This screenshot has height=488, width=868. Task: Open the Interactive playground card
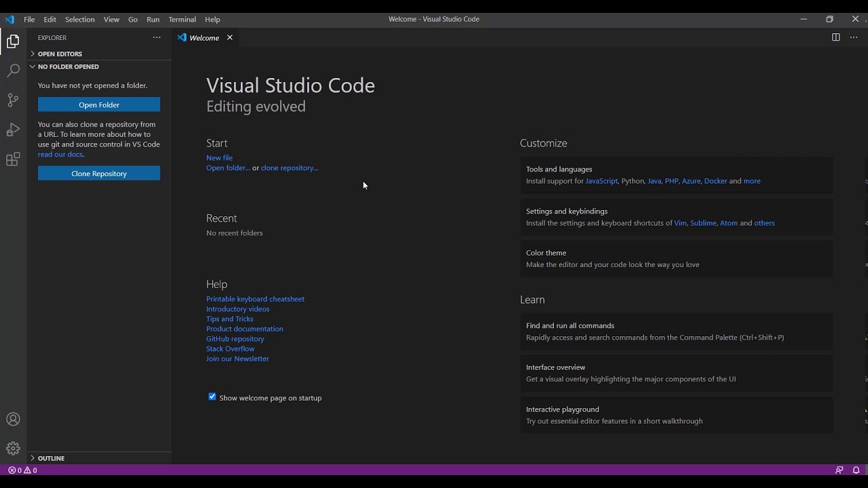tap(677, 415)
